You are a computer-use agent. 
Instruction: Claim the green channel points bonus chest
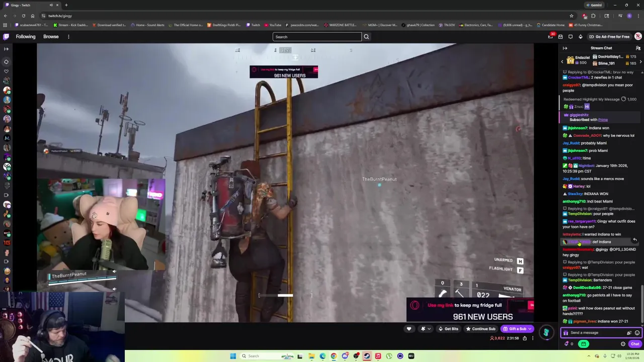click(x=583, y=344)
